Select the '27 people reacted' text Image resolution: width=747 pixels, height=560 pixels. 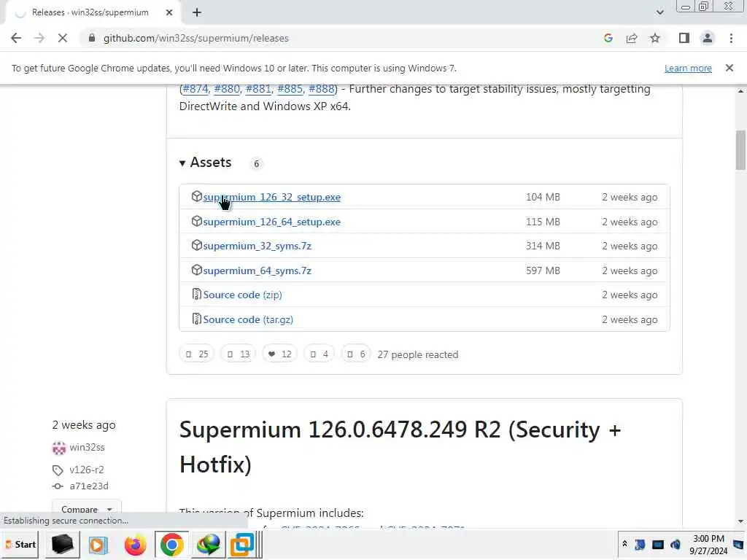418,355
